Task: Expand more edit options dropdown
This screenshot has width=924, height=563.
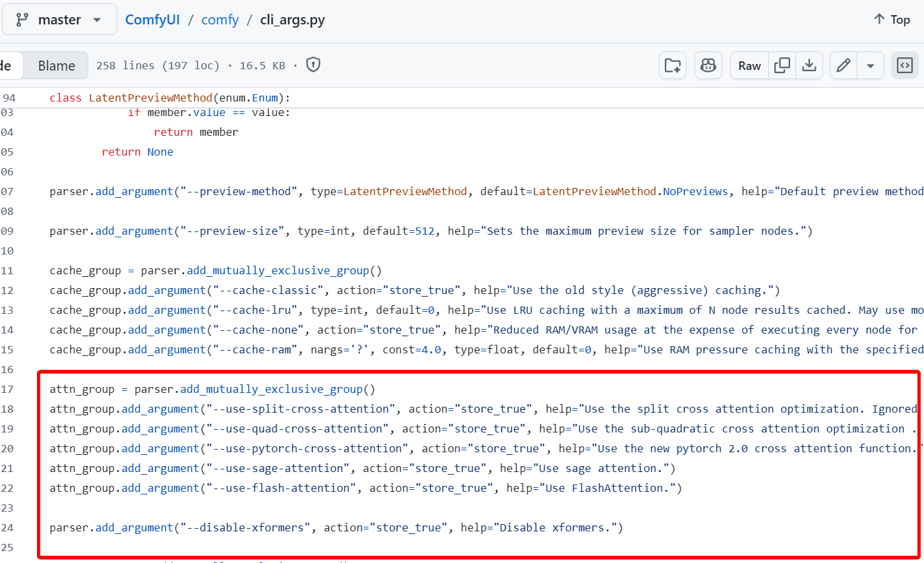Action: point(871,65)
